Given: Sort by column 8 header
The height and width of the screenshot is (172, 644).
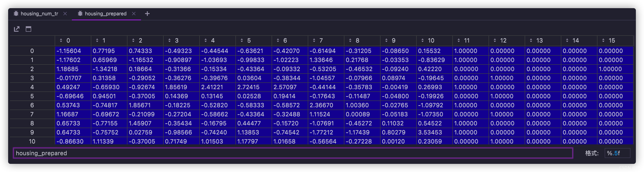Looking at the screenshot, I should click(x=362, y=40).
